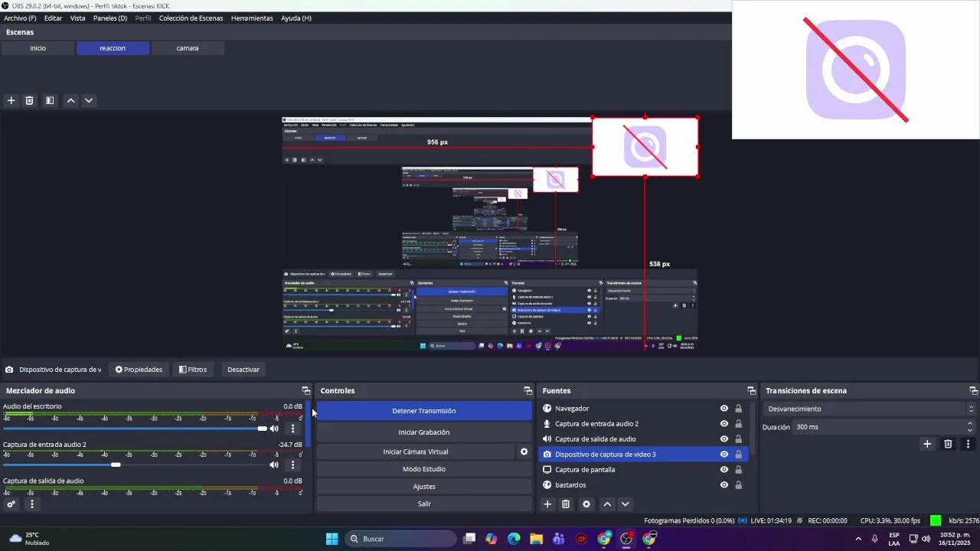This screenshot has height=551, width=980.
Task: Open the transition properties three-dot menu
Action: coord(968,444)
